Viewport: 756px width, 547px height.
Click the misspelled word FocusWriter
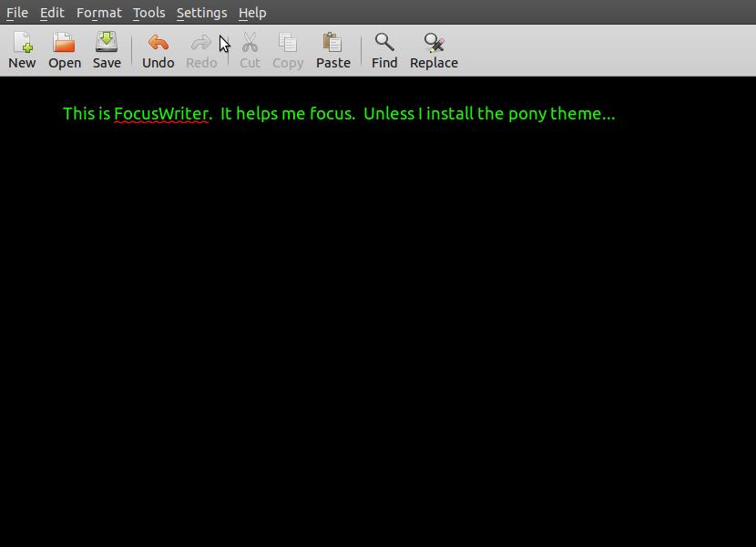[161, 113]
